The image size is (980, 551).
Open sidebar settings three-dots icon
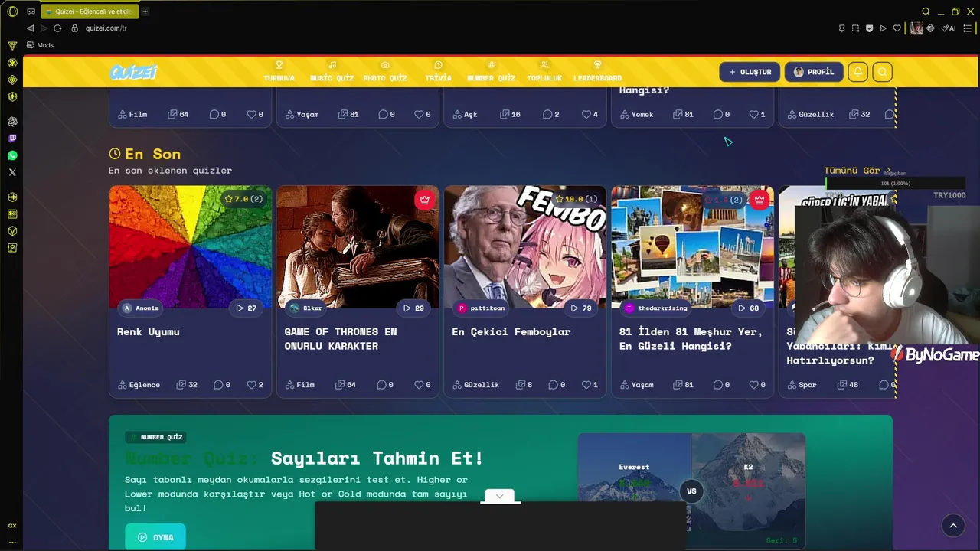[x=12, y=542]
